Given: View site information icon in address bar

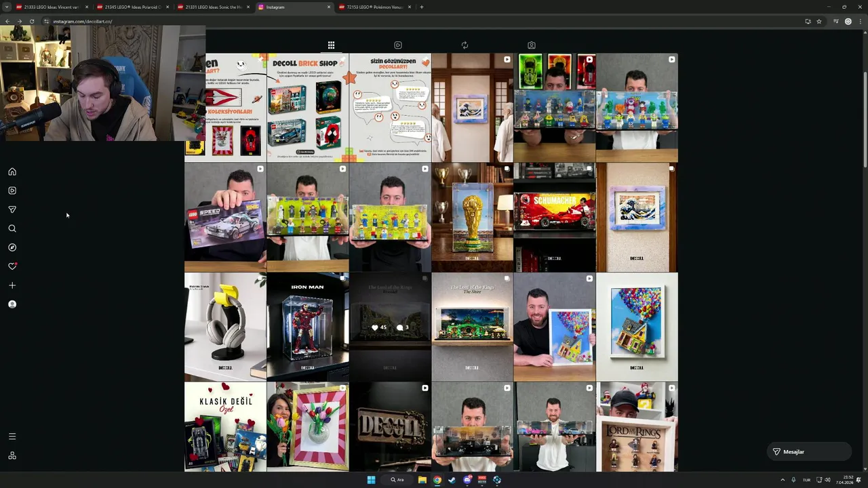Looking at the screenshot, I should click(x=46, y=21).
